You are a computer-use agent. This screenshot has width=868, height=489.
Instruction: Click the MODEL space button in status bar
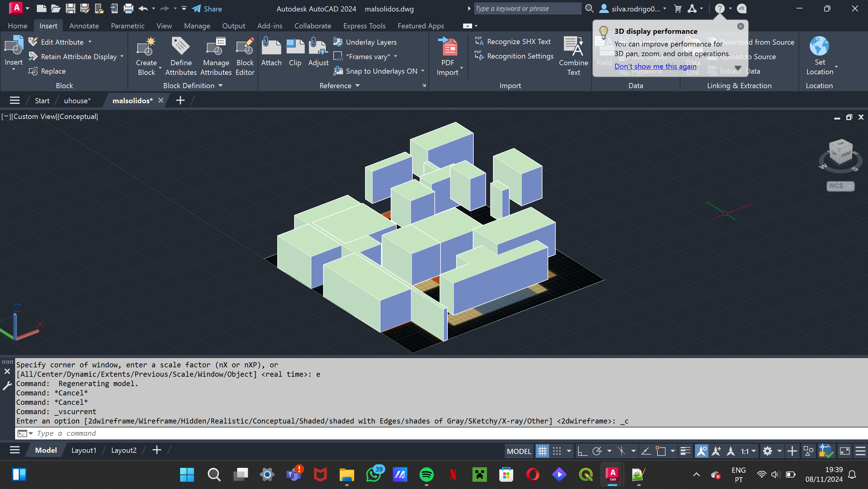pyautogui.click(x=519, y=451)
